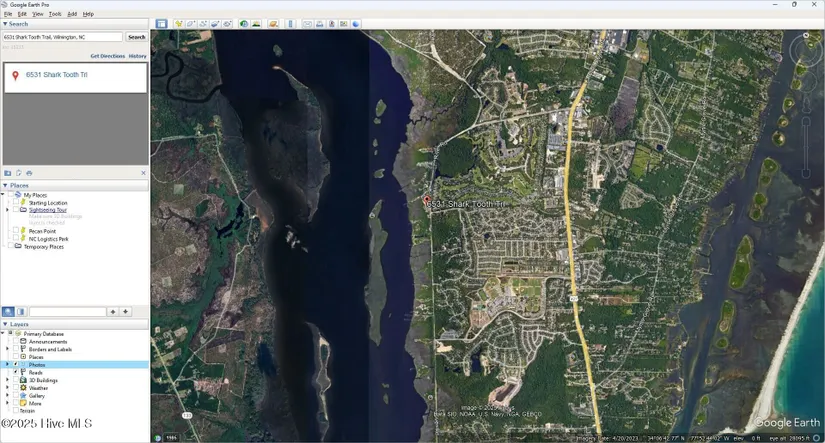Image resolution: width=825 pixels, height=443 pixels.
Task: Click the Print icon in toolbar
Action: click(320, 24)
